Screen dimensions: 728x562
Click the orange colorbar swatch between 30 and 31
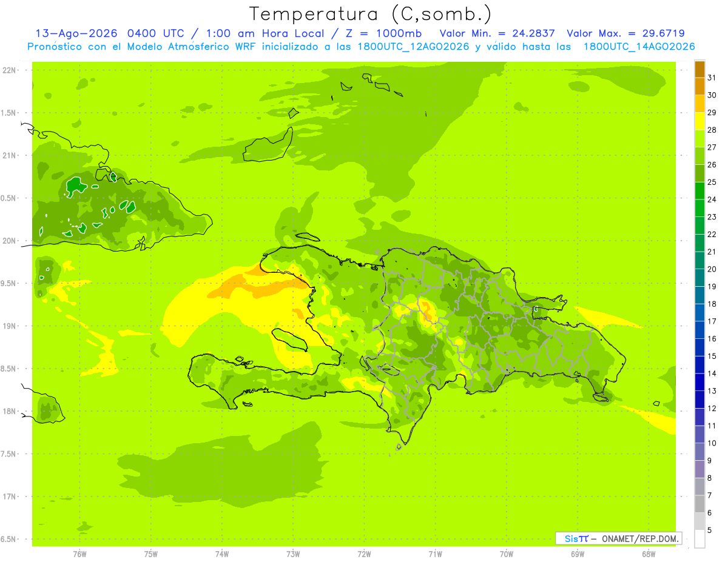699,87
